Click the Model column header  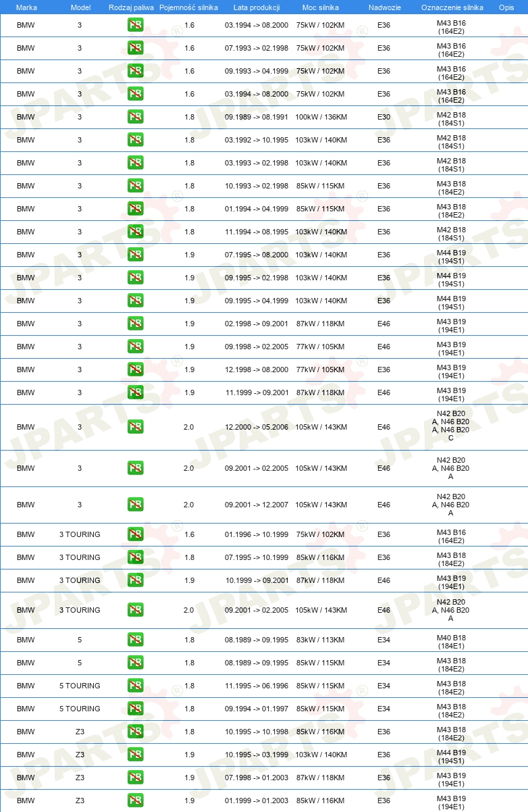coord(80,7)
